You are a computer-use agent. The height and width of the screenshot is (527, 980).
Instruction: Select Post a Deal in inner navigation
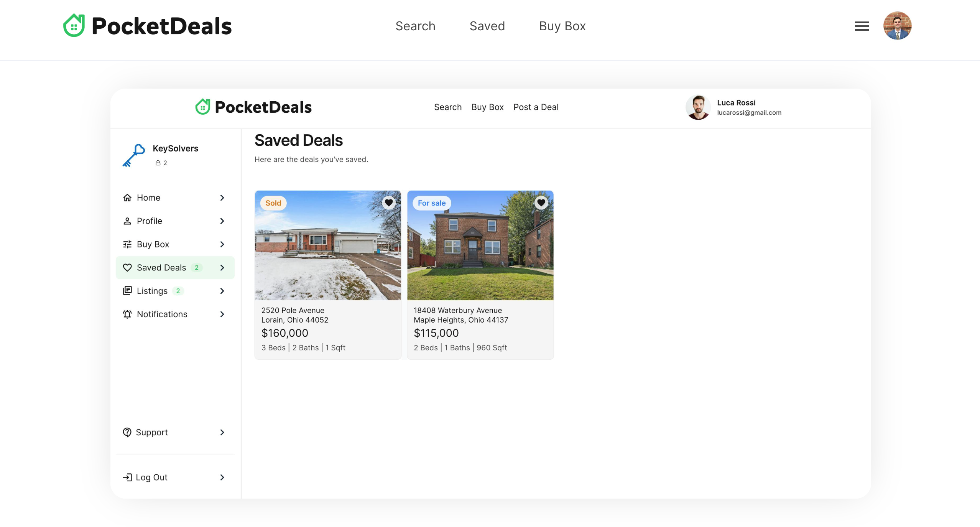point(536,107)
